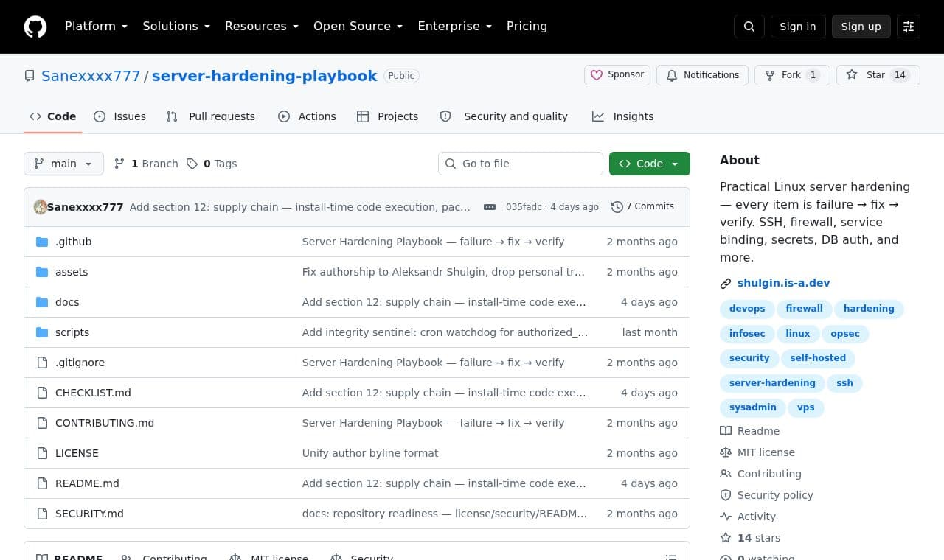Screen dimensions: 944x560
Task: Open the assets folder
Action: [x=72, y=272]
